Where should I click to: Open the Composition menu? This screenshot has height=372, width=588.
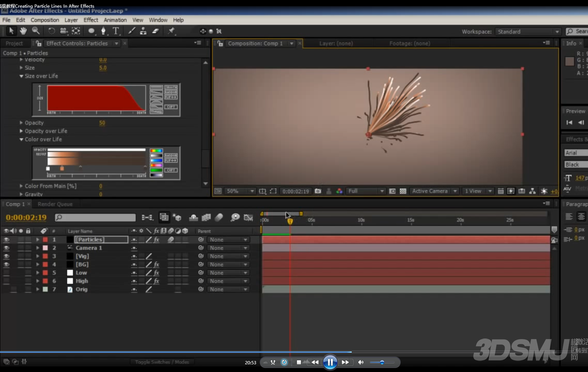point(45,20)
